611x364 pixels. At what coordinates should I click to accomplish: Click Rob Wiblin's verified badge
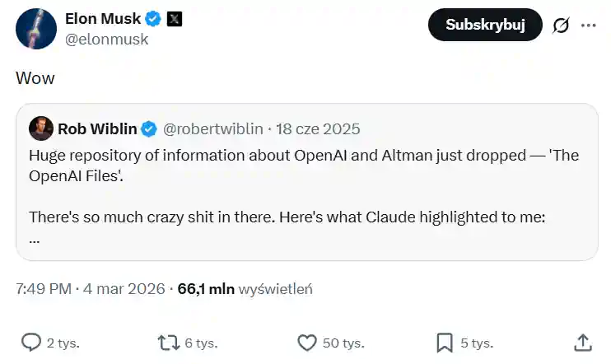tap(149, 129)
